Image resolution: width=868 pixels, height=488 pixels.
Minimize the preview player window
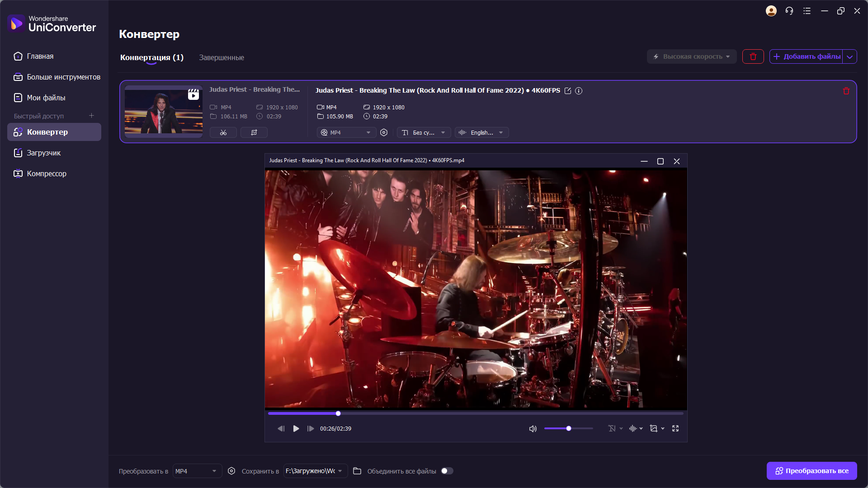644,161
